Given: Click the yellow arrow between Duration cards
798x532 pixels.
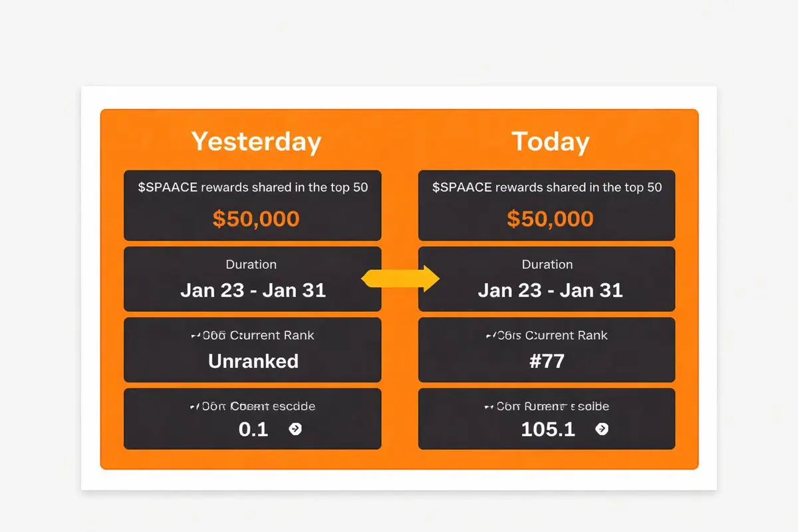Looking at the screenshot, I should pos(400,278).
